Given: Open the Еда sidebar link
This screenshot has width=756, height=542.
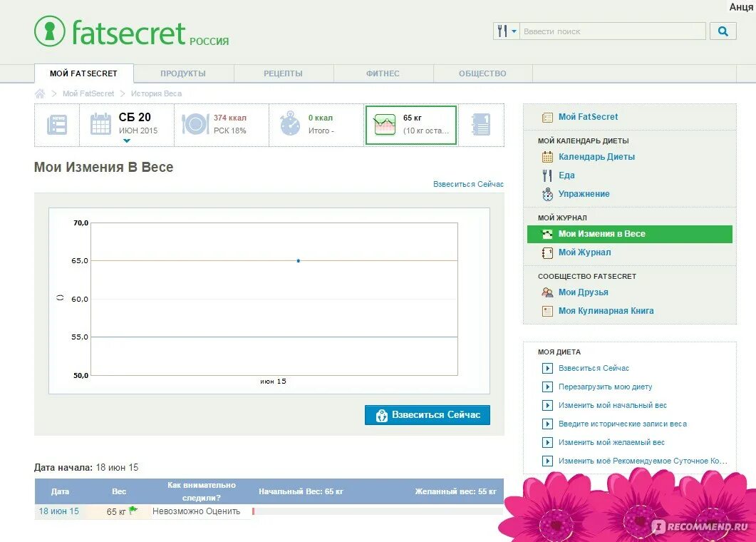Looking at the screenshot, I should 566,175.
